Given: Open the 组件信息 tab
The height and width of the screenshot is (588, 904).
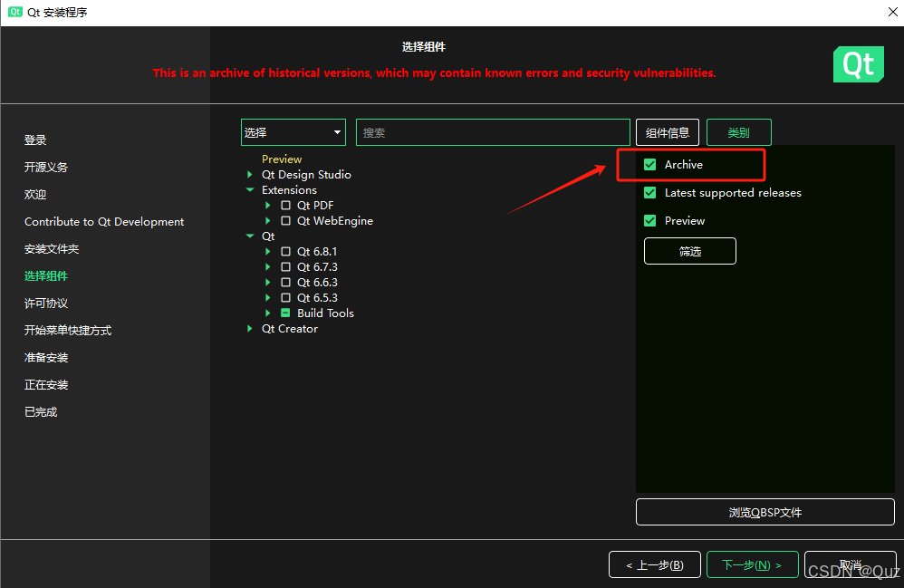Looking at the screenshot, I should point(667,132).
